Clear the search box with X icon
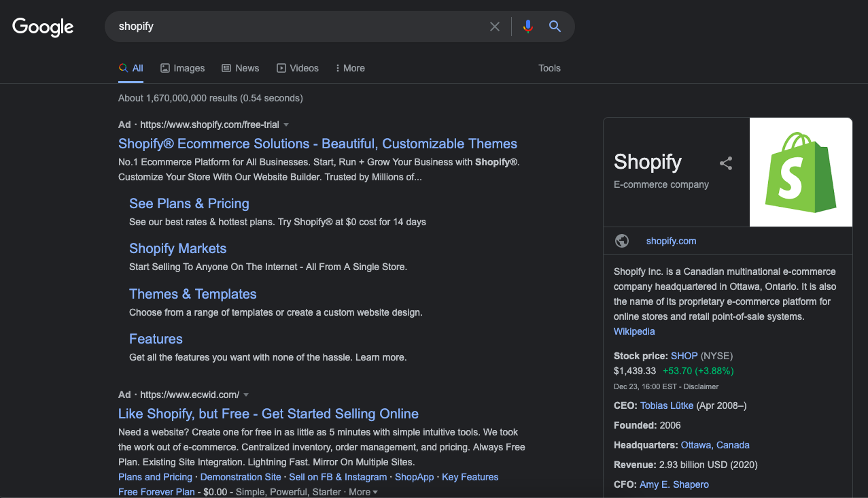 (495, 27)
